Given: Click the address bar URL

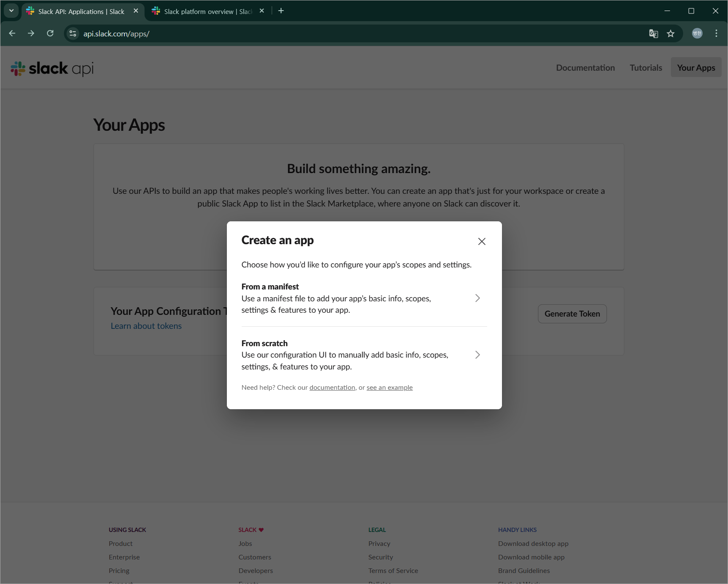Looking at the screenshot, I should tap(116, 34).
